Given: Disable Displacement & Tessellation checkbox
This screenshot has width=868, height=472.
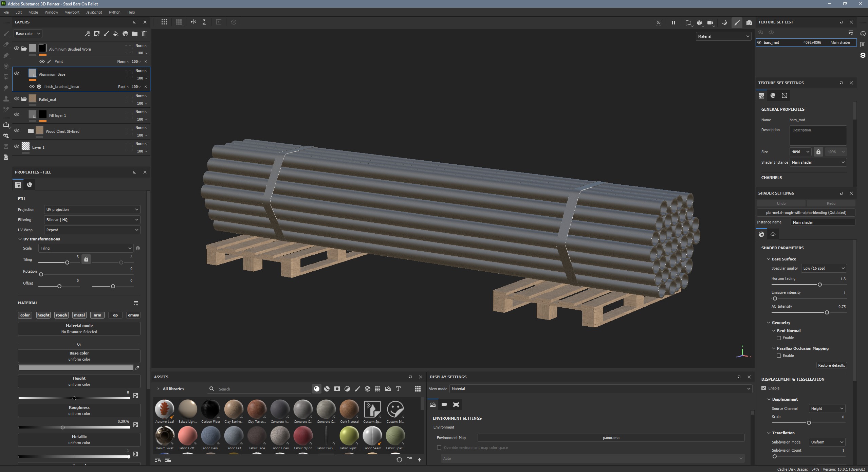Looking at the screenshot, I should 763,388.
